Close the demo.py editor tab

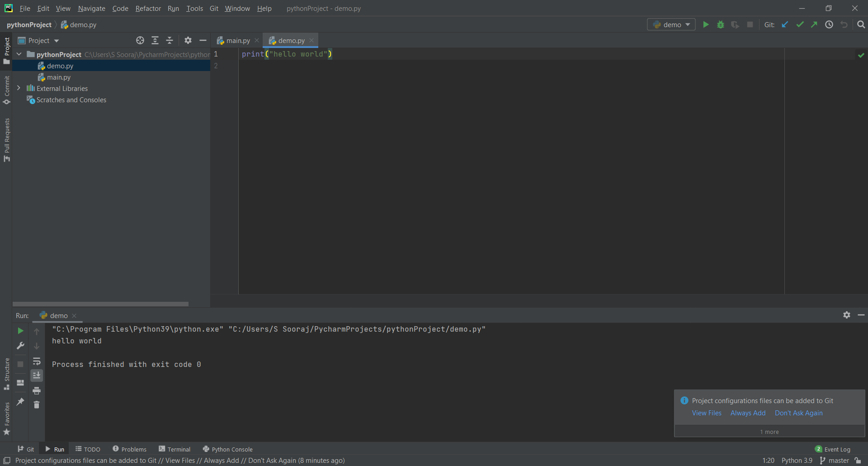pyautogui.click(x=311, y=41)
